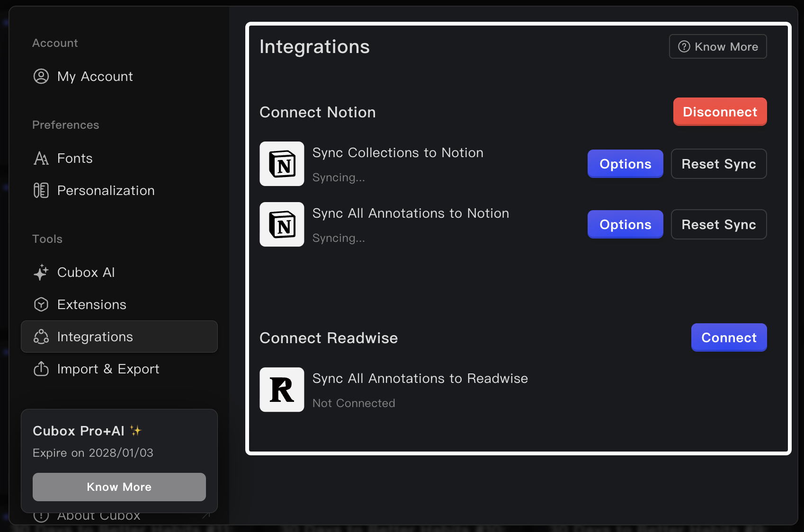
Task: Click the Notion logo beside Sync All Annotations
Action: (x=282, y=224)
